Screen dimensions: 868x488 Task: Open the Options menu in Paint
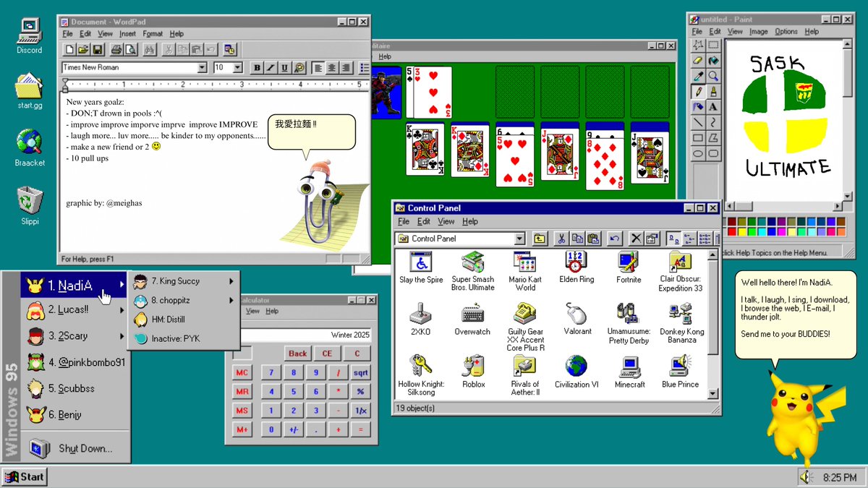(786, 32)
